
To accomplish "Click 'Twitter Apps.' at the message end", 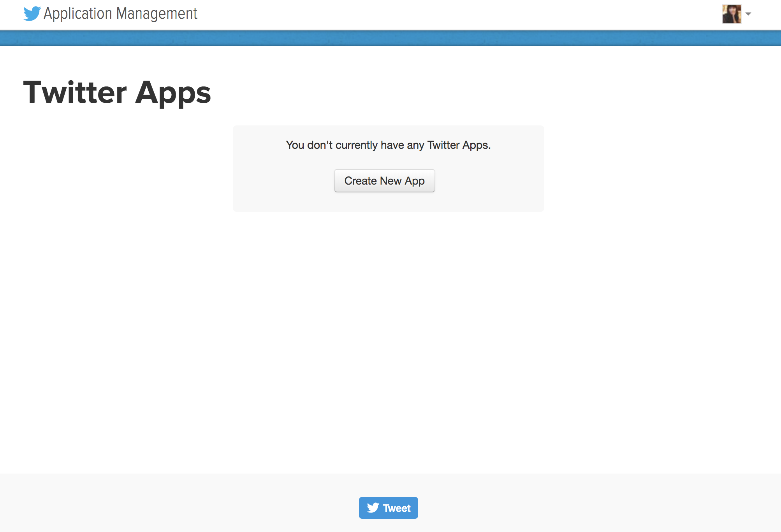I will click(459, 145).
